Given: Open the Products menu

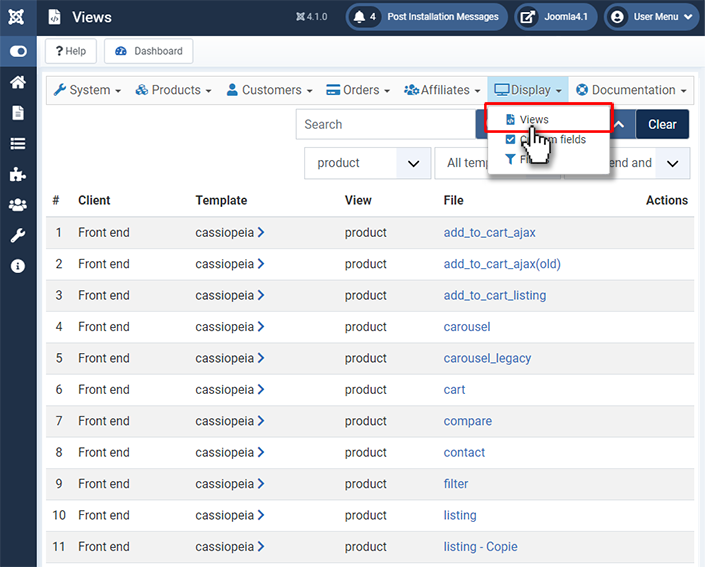Looking at the screenshot, I should [174, 90].
